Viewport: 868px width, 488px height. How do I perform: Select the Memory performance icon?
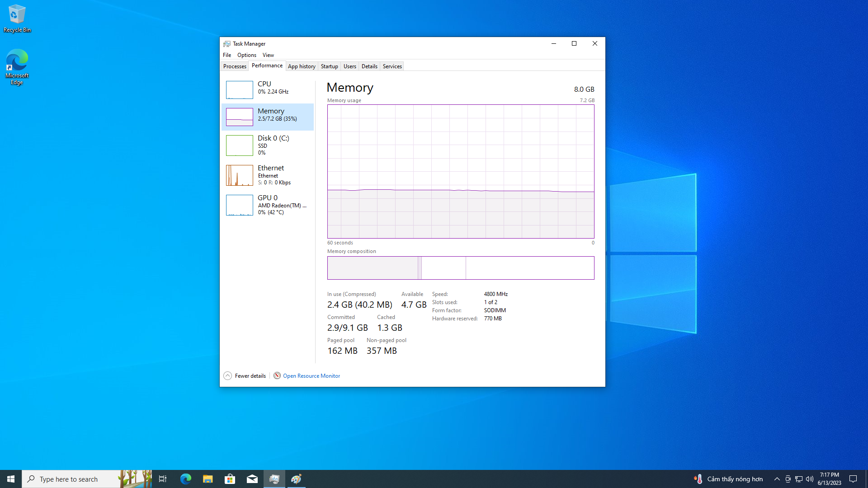coord(238,116)
